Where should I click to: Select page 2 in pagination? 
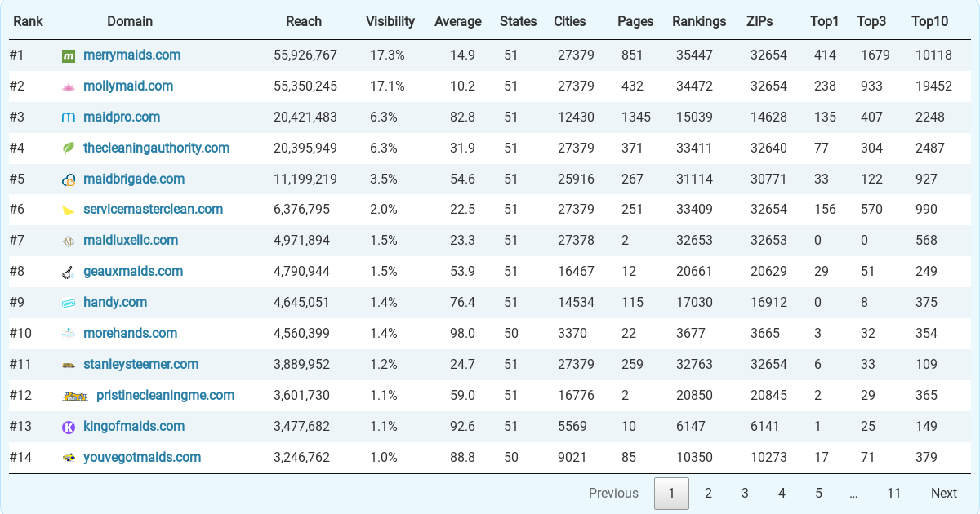708,493
